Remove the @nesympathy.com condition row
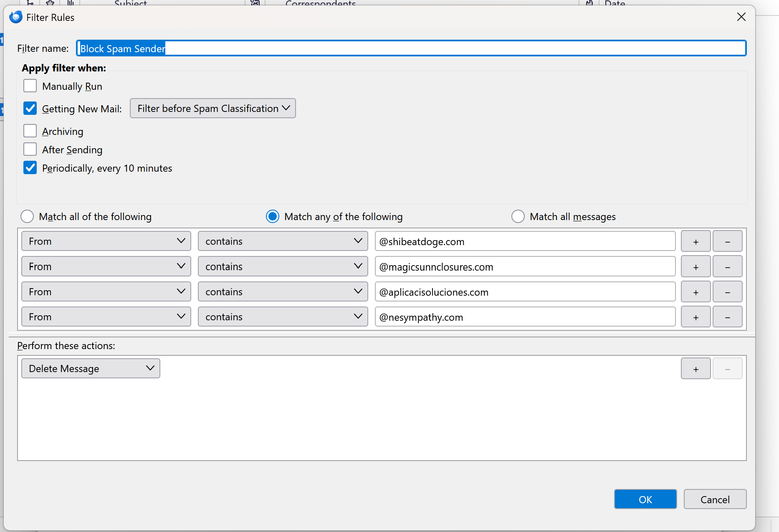 click(727, 317)
